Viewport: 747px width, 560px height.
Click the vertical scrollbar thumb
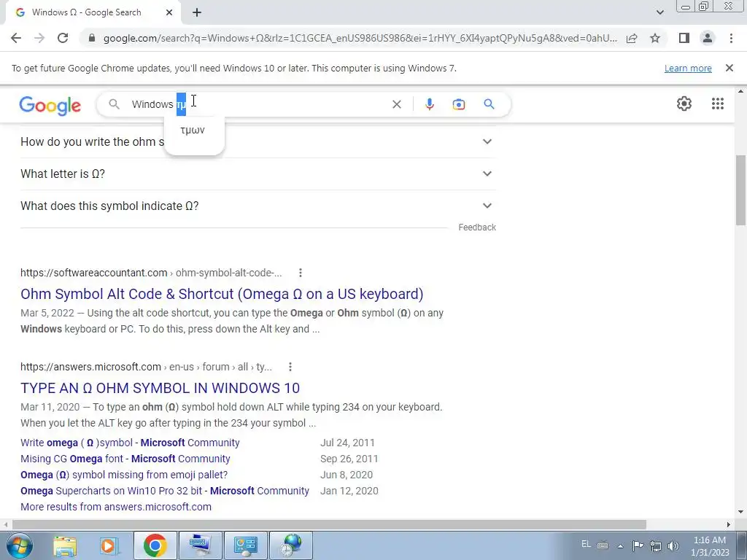pos(740,190)
